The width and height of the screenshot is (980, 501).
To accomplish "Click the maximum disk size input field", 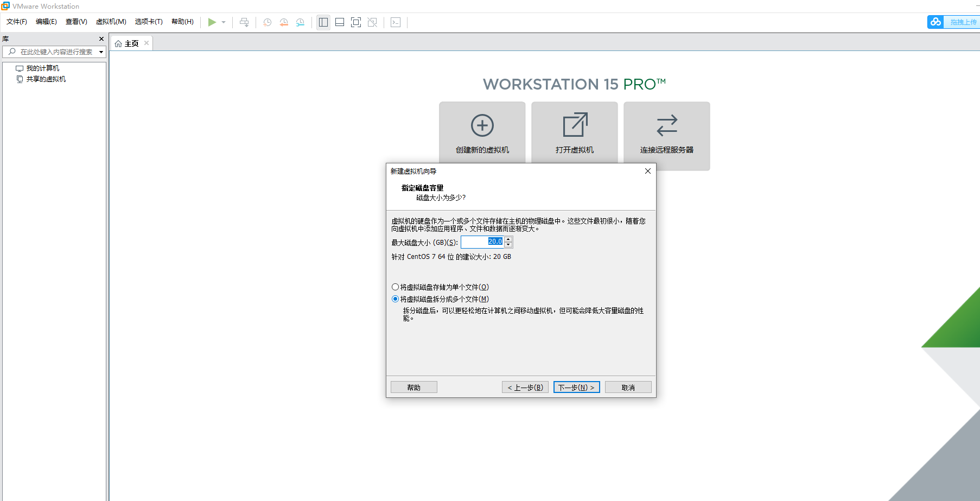I will pos(483,242).
